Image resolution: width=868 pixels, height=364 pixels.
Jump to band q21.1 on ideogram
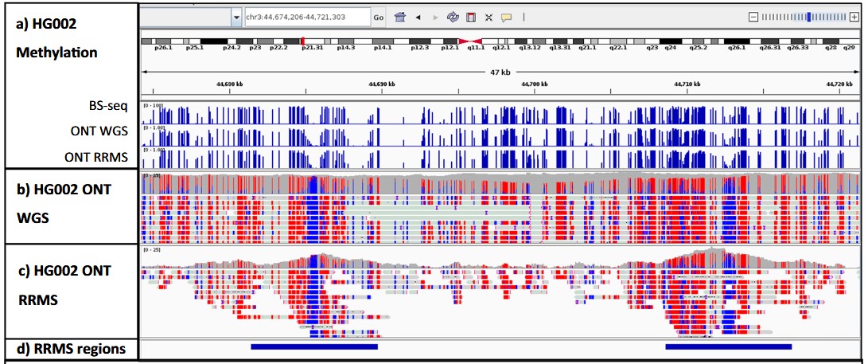587,49
